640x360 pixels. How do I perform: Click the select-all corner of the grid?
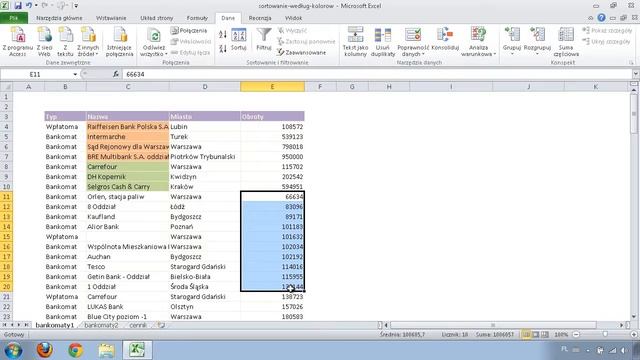click(6, 87)
